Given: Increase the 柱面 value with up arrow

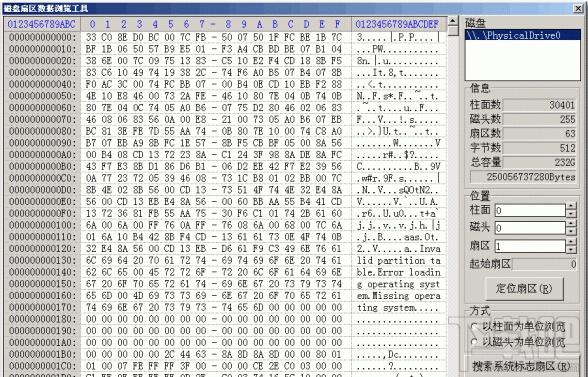Looking at the screenshot, I should [x=571, y=207].
